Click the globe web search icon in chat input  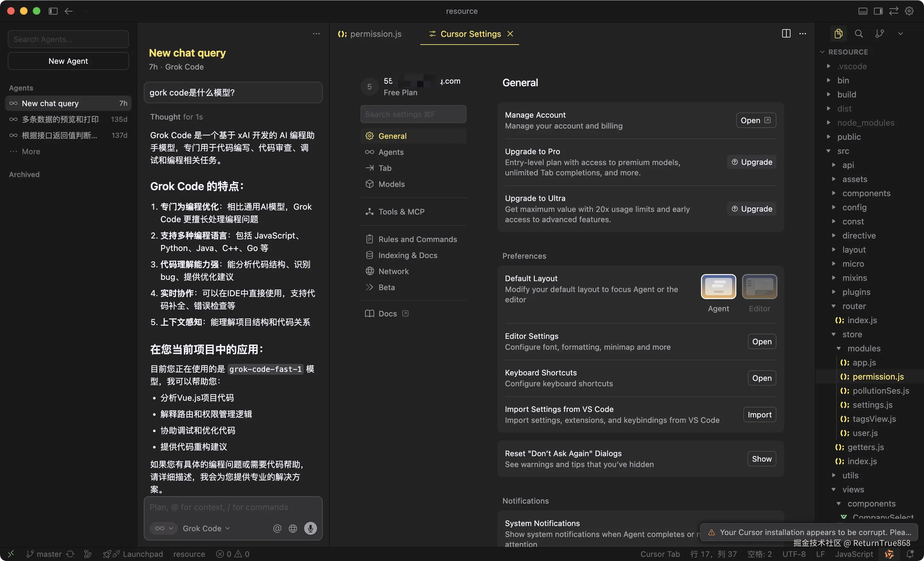click(x=293, y=528)
